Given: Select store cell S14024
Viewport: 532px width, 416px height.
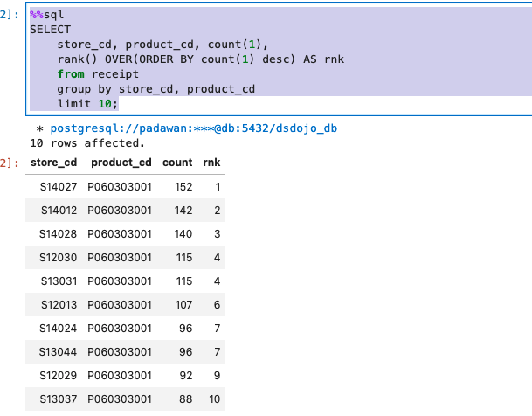Looking at the screenshot, I should pyautogui.click(x=58, y=329).
